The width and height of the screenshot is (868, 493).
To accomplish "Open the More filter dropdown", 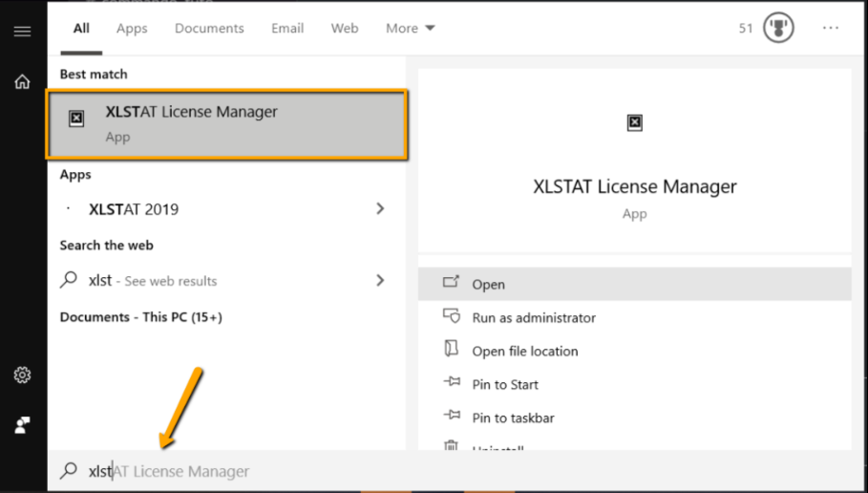I will click(410, 29).
